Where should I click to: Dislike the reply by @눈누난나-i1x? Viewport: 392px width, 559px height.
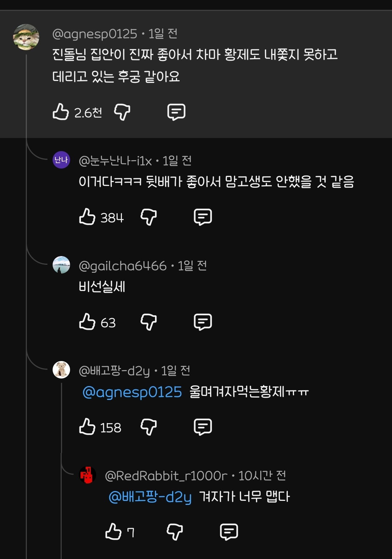[x=148, y=217]
